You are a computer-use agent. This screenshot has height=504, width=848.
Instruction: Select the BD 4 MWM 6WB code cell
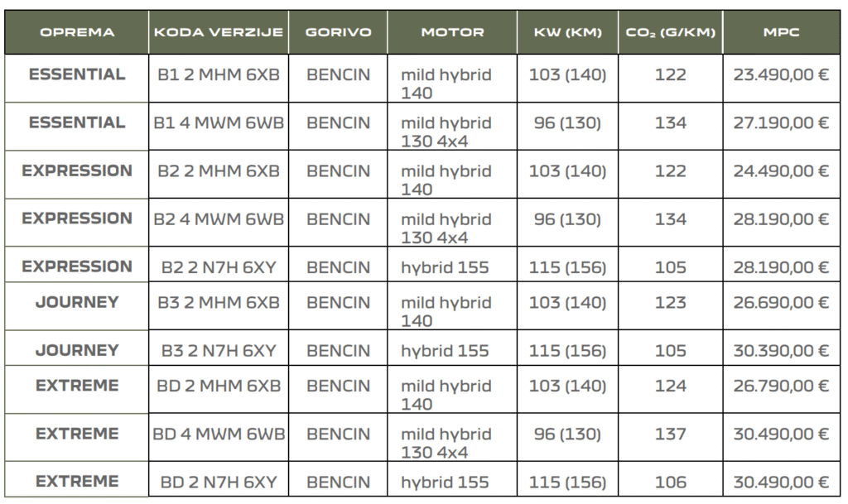tap(218, 434)
